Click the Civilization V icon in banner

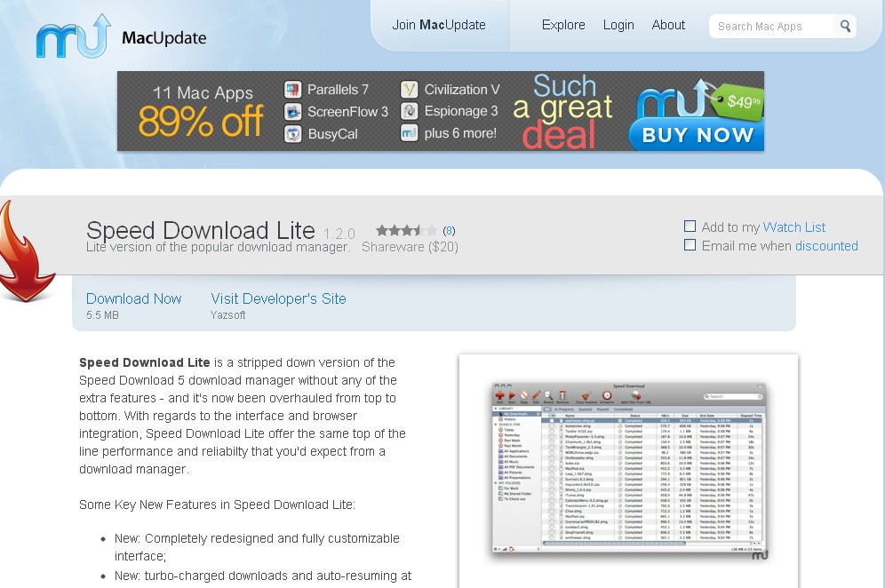(x=410, y=89)
